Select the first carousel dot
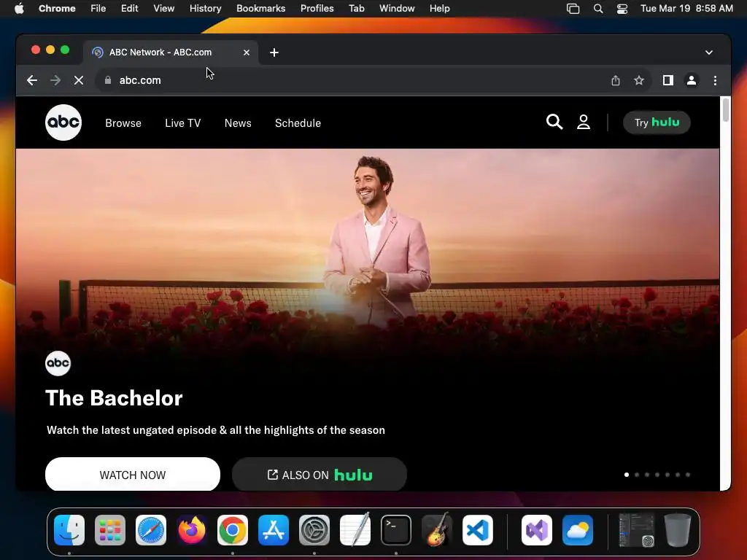Image resolution: width=747 pixels, height=560 pixels. pyautogui.click(x=627, y=474)
